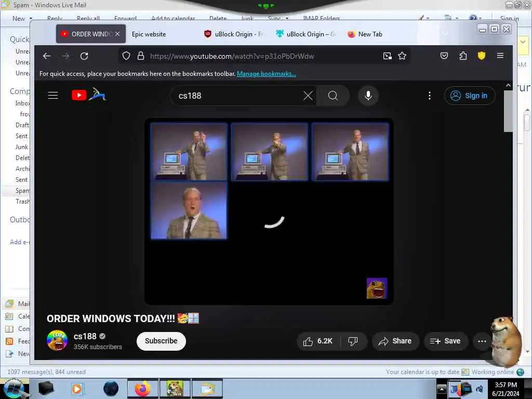Switch to first uBlock Origin tab

(x=234, y=34)
